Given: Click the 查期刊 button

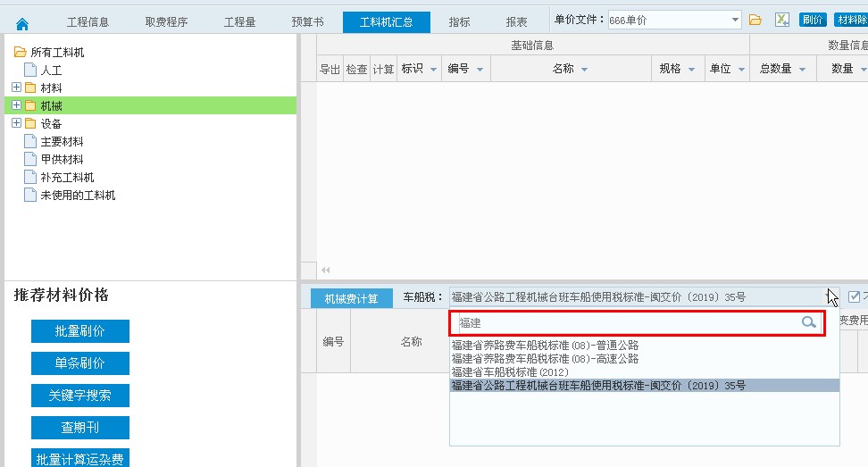Looking at the screenshot, I should pos(80,427).
